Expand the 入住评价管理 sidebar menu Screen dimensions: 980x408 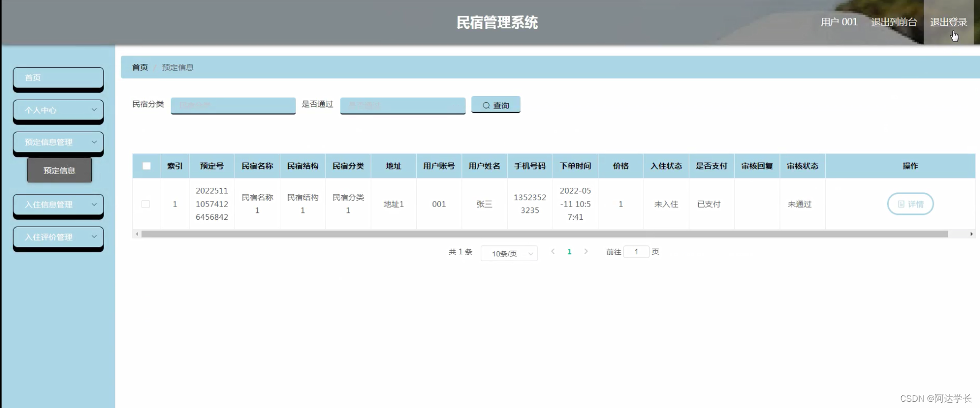tap(58, 237)
